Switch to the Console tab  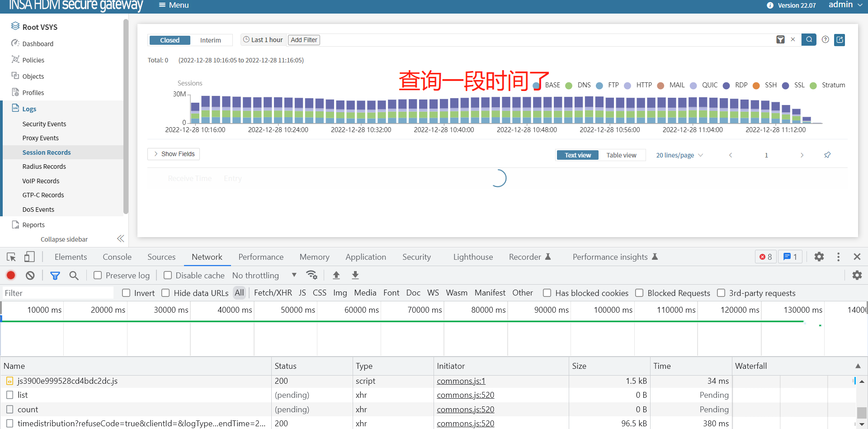117,257
